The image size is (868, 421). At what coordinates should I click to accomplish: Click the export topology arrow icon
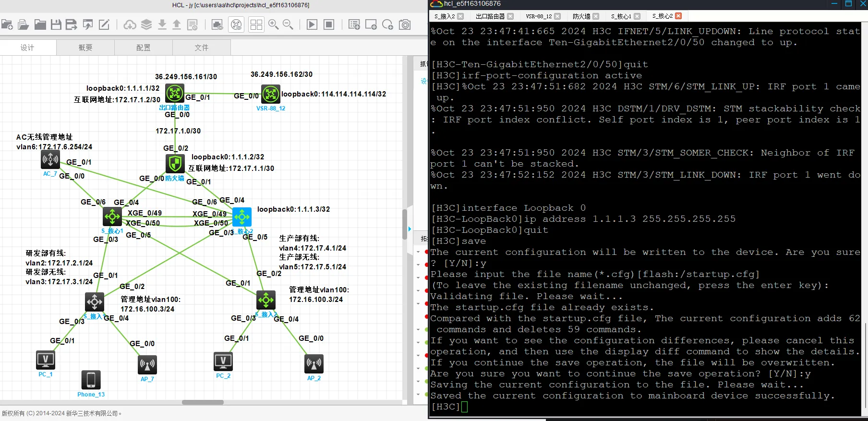(88, 24)
